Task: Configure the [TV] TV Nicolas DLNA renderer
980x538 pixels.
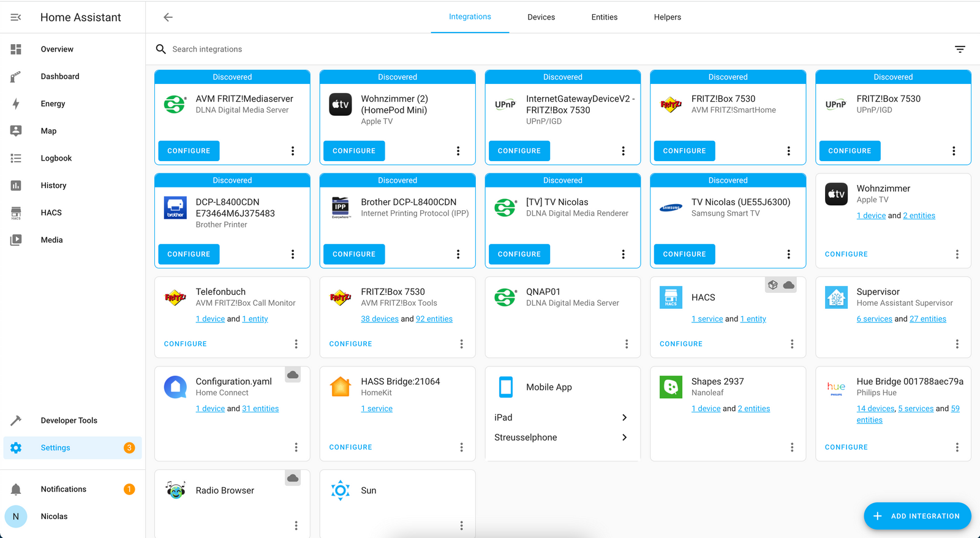Action: click(519, 254)
